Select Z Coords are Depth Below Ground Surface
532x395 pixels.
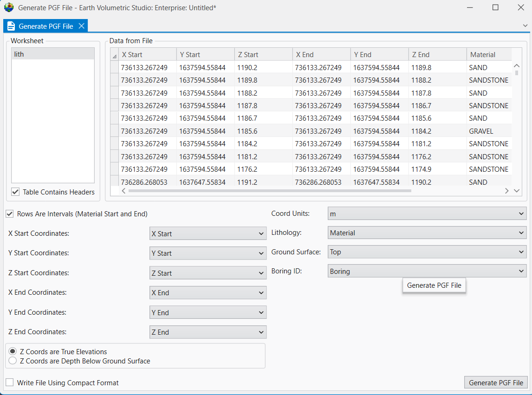coord(13,361)
